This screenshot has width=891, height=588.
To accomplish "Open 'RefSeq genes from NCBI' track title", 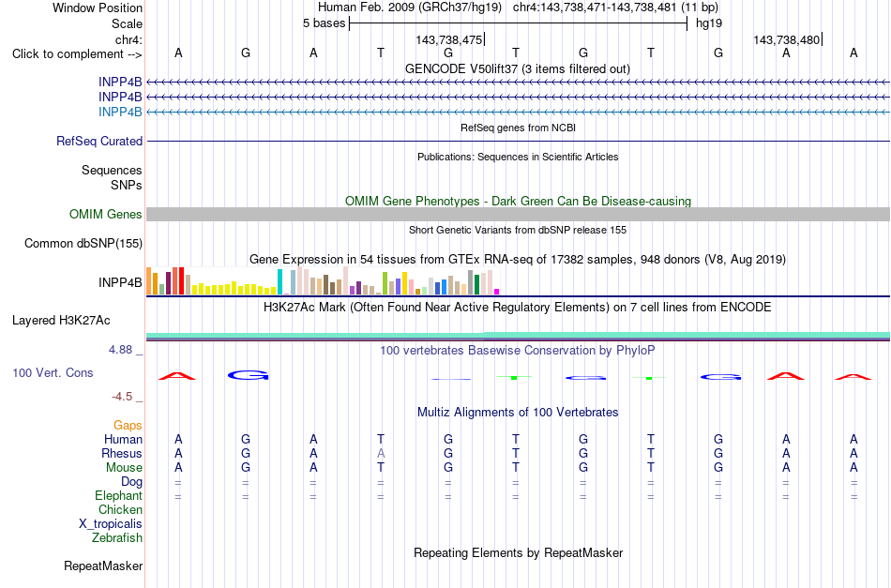I will [518, 128].
